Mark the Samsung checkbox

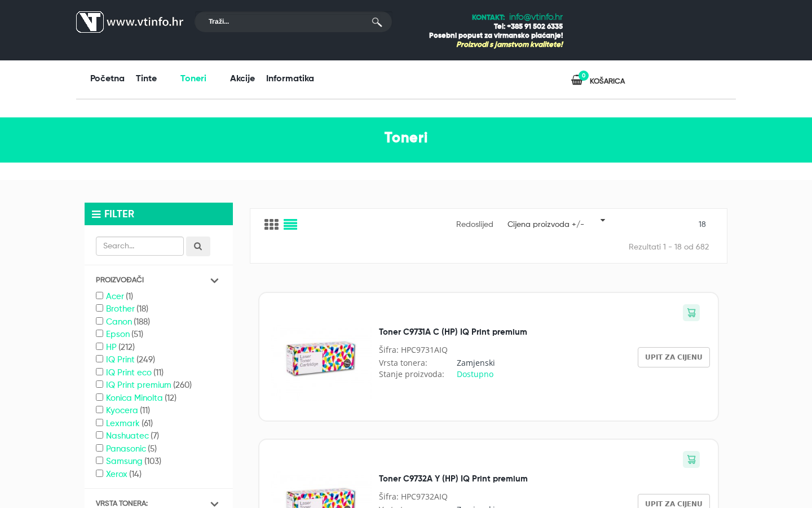click(99, 461)
